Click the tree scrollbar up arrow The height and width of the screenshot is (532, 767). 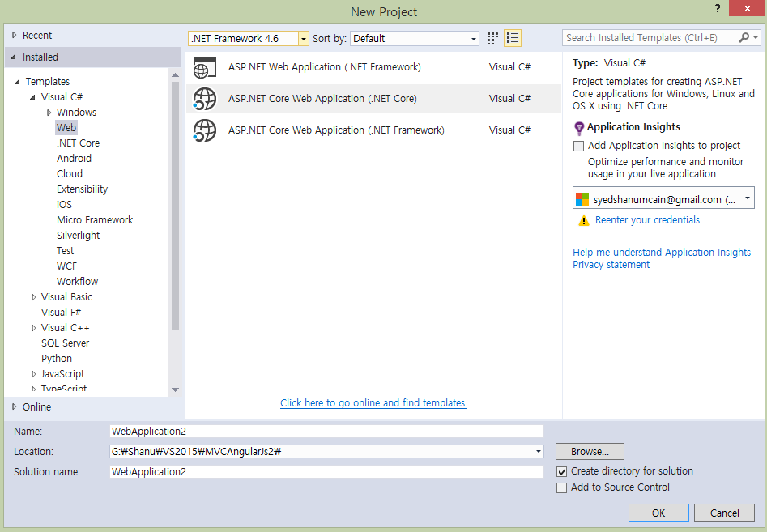click(175, 74)
